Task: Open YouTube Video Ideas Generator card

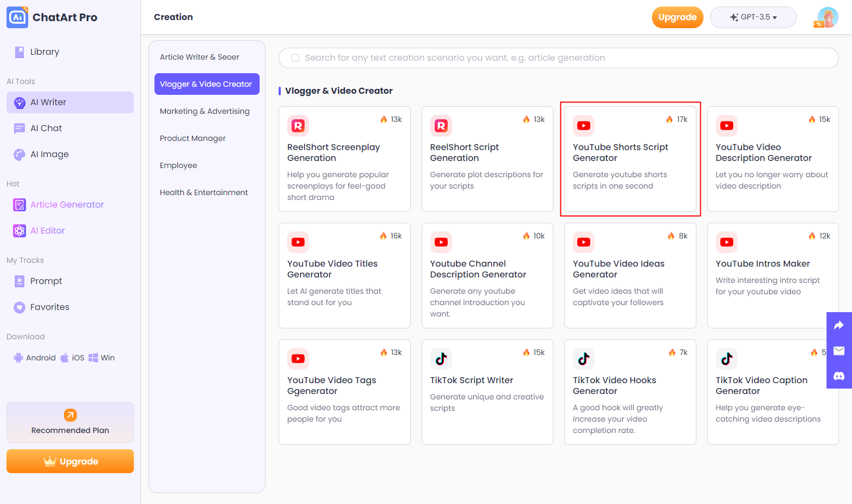Action: click(x=630, y=276)
